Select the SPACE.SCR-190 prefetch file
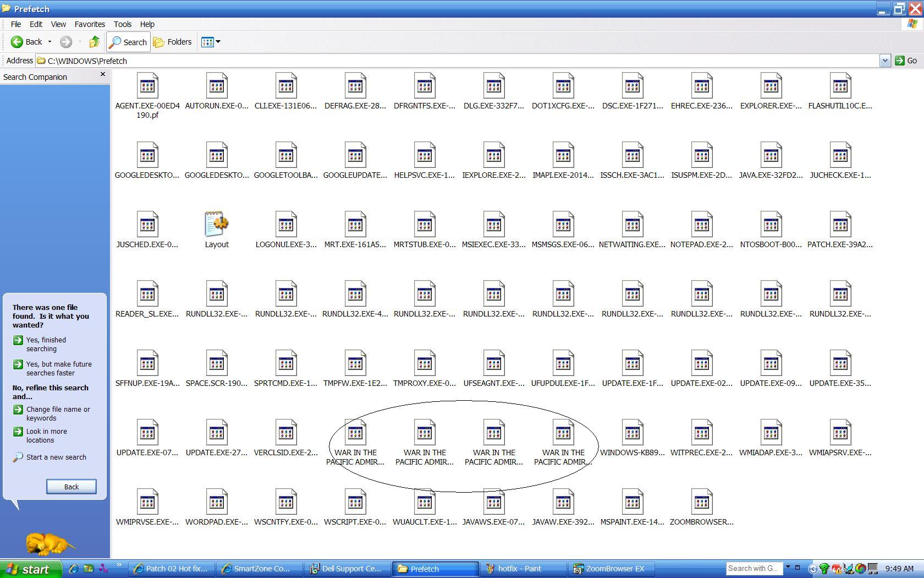This screenshot has height=578, width=924. pos(217,369)
